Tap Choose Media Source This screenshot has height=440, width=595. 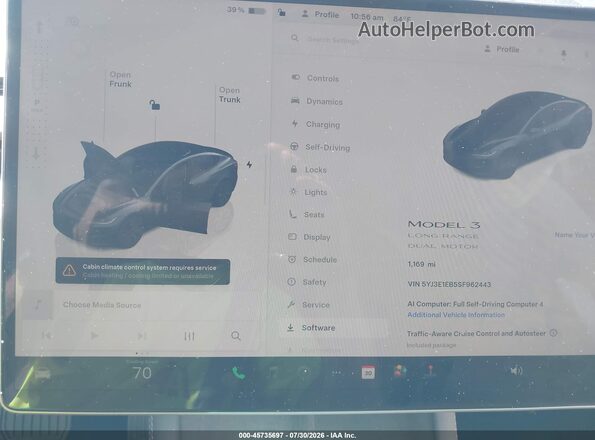pos(102,305)
